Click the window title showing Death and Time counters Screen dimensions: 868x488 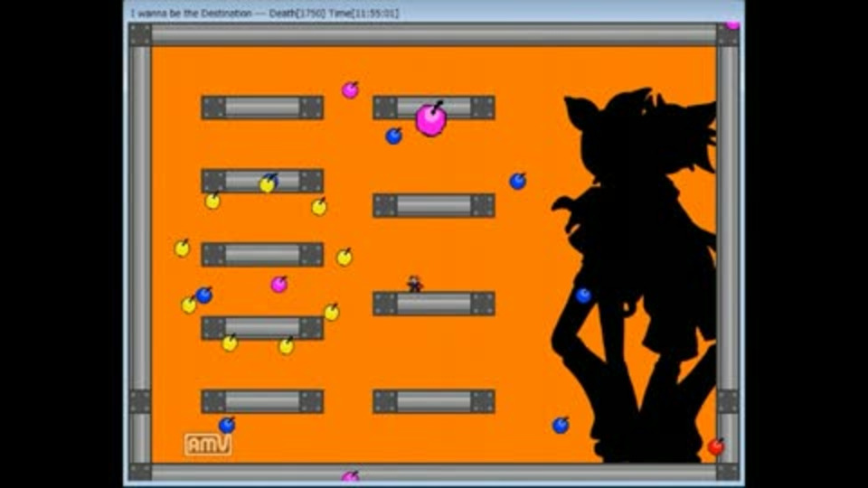coord(265,13)
